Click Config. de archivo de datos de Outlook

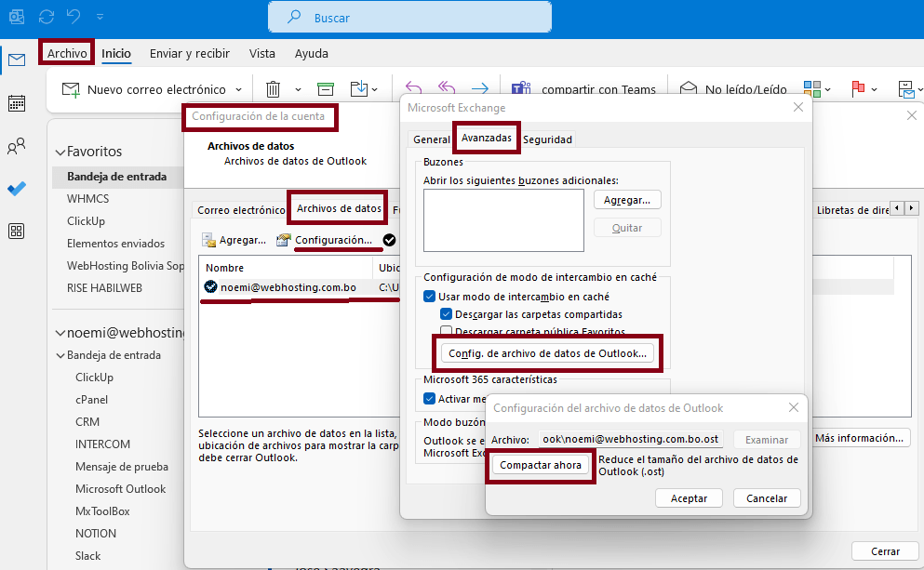pyautogui.click(x=547, y=353)
